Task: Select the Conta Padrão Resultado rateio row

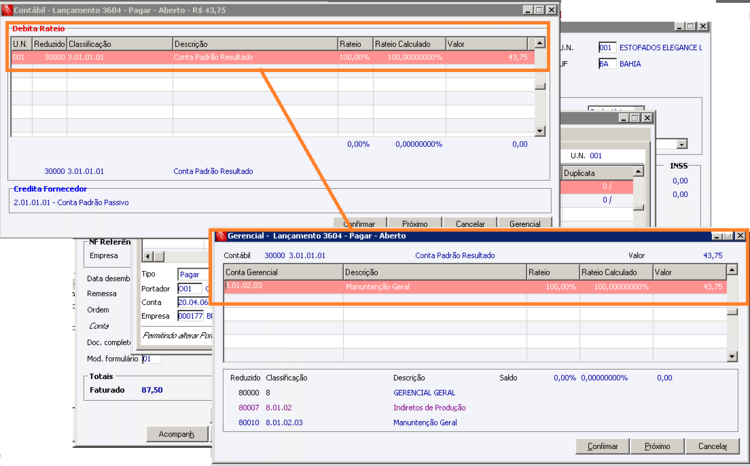Action: 273,57
